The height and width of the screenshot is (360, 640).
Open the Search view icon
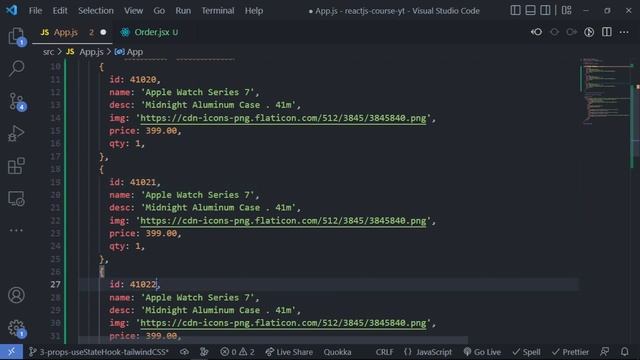coord(16,69)
